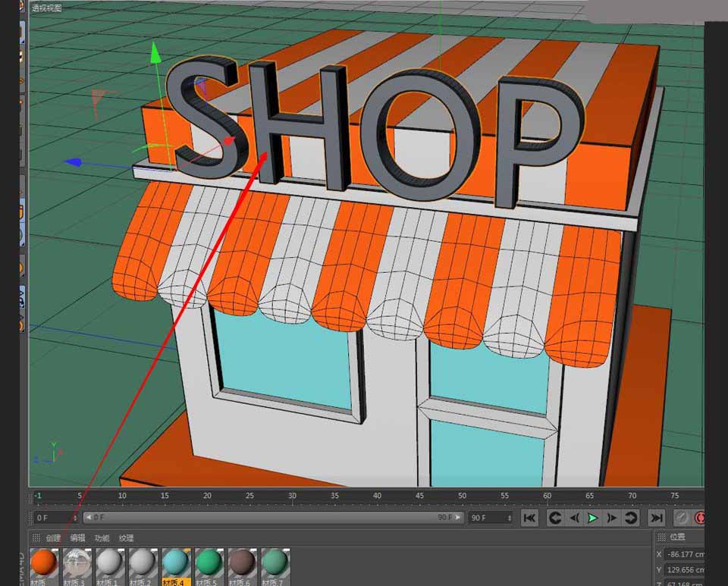Open the 功能 menu in material manager
Viewport: 728px width, 586px height.
(102, 538)
